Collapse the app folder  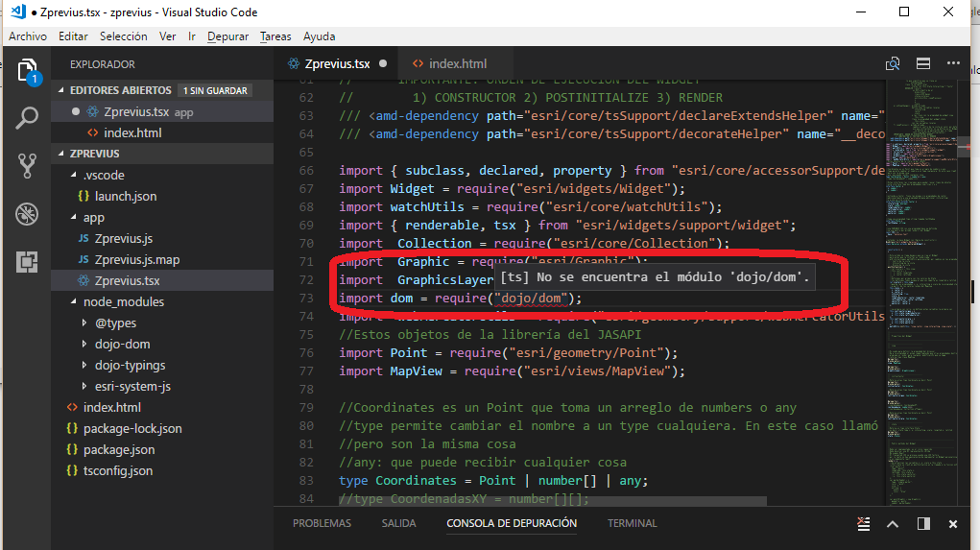coord(74,218)
